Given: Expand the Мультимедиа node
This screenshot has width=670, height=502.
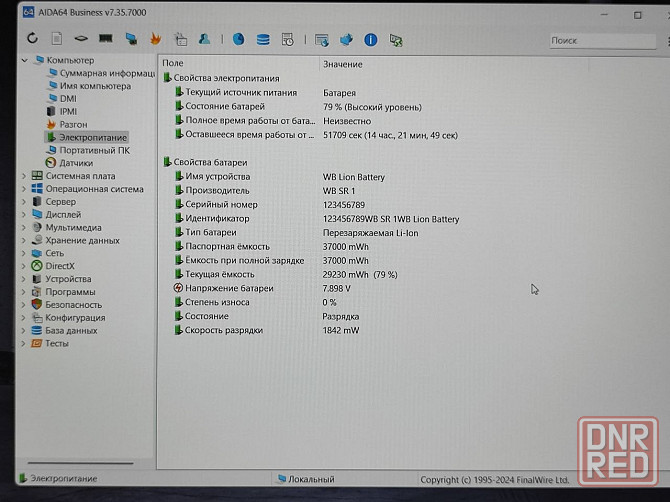Looking at the screenshot, I should pyautogui.click(x=24, y=227).
